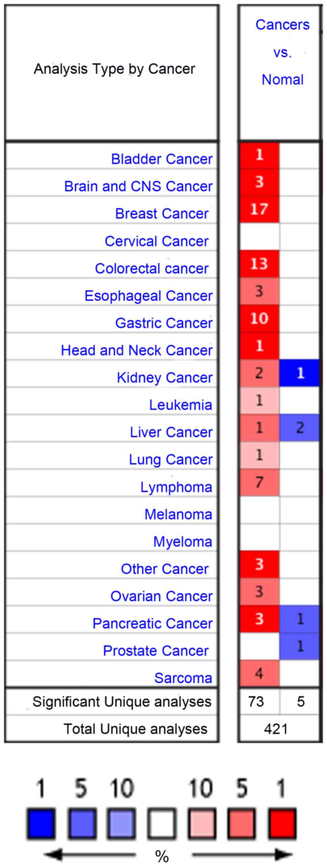This screenshot has height=868, width=327.
Task: Click the Head and Neck Cancer link
Action: (x=137, y=350)
